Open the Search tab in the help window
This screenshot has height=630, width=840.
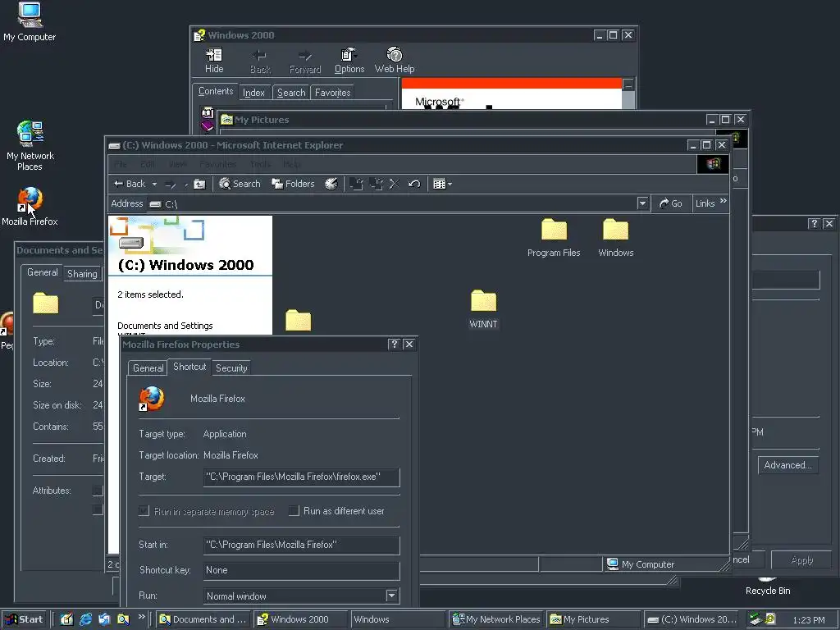(291, 93)
